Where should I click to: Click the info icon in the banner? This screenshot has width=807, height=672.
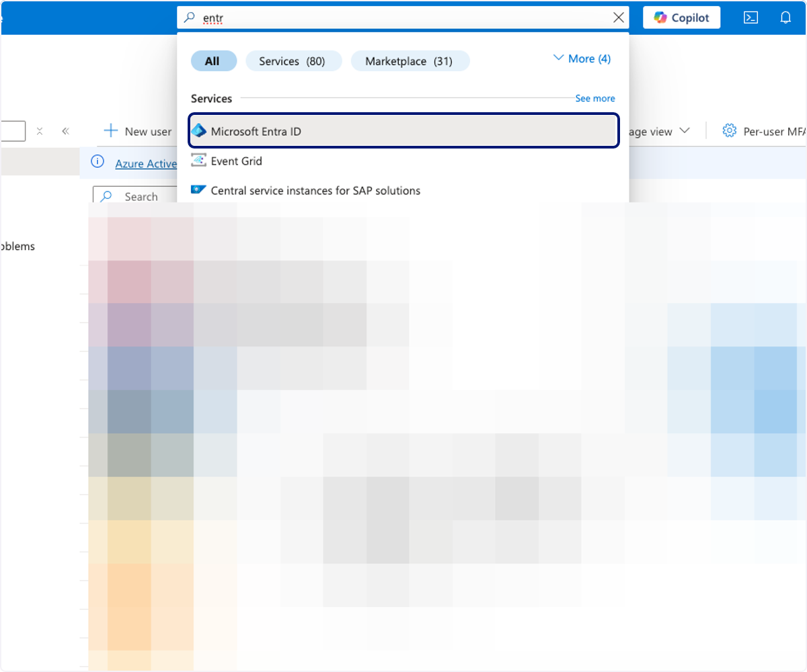click(98, 162)
